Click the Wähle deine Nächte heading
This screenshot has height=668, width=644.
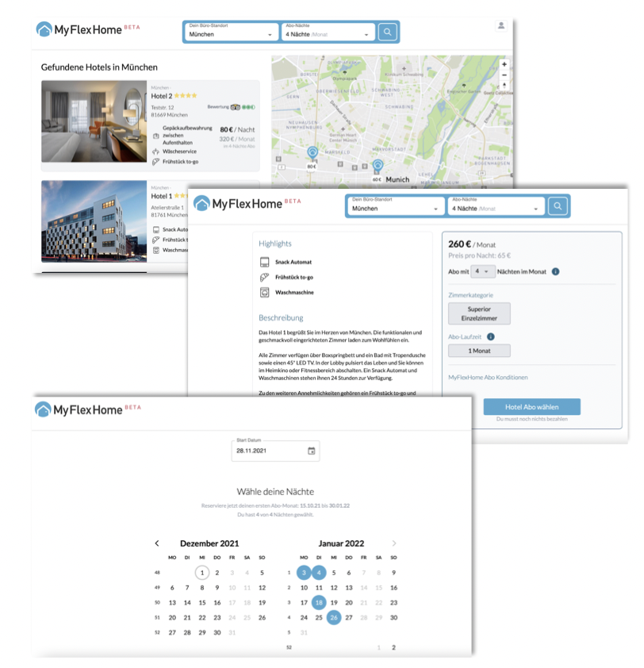tap(275, 492)
